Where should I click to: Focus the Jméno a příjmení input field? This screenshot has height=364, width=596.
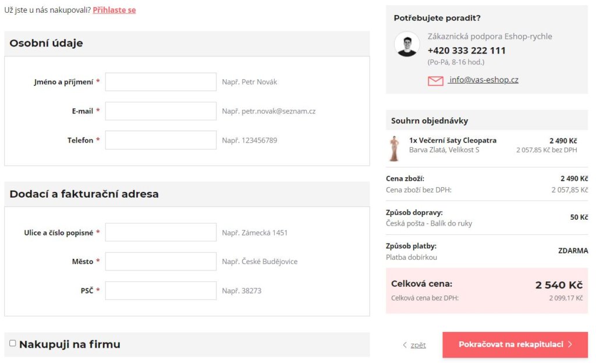(x=161, y=82)
